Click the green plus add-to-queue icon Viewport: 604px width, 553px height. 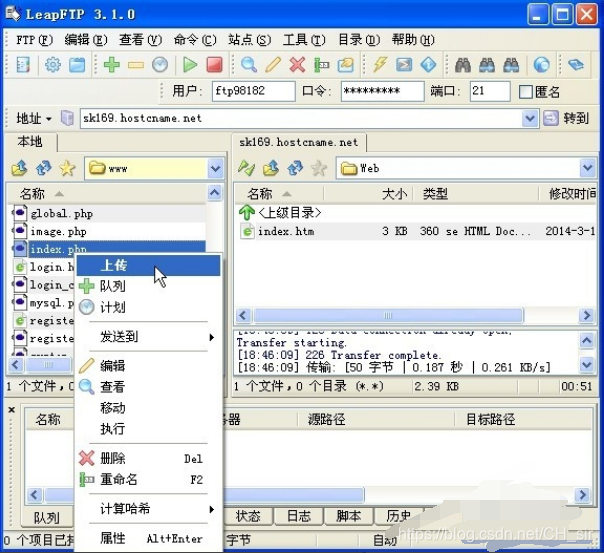pyautogui.click(x=112, y=65)
